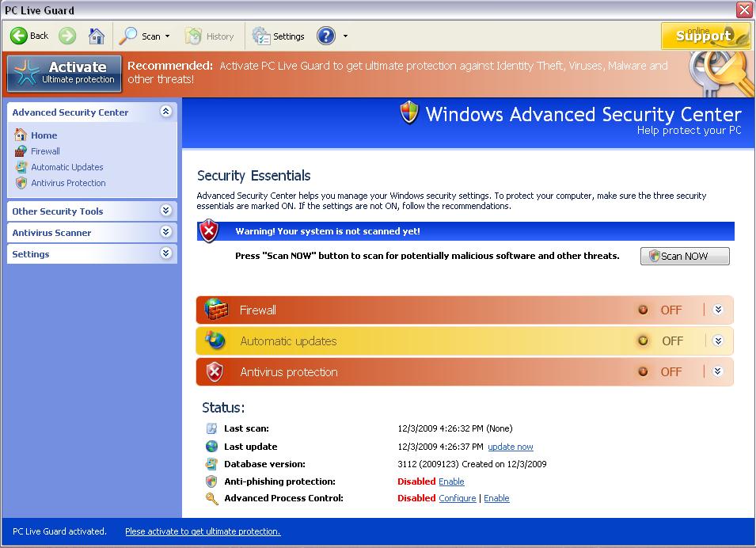Click the Antivirus protection red shield icon

pos(215,372)
